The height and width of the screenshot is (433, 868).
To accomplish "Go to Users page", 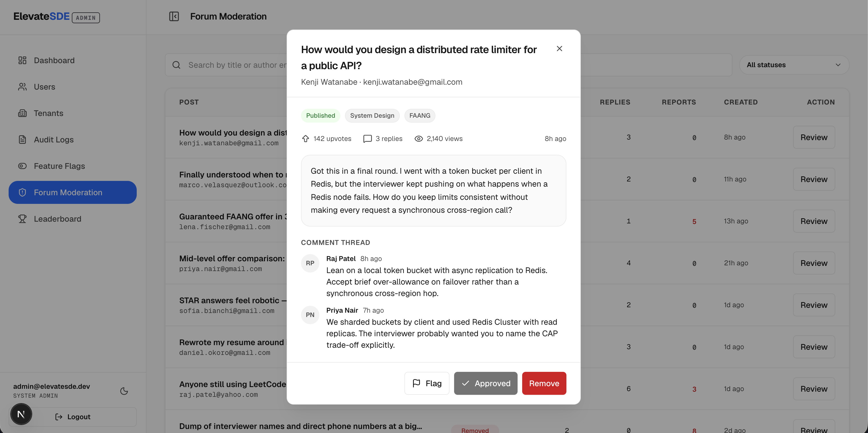I will click(72, 87).
